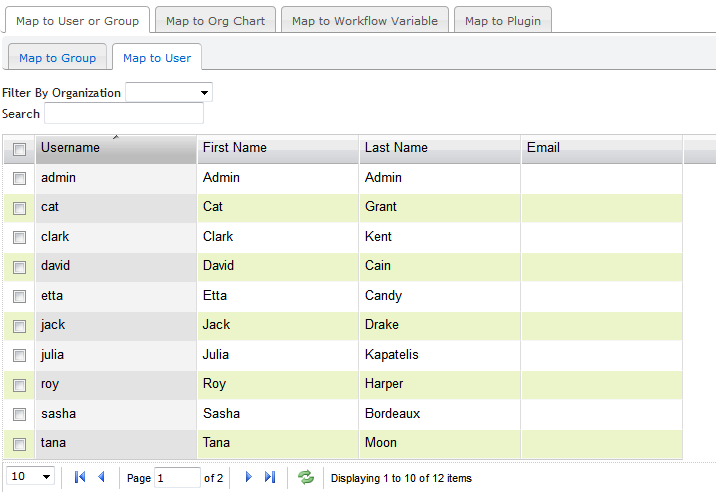Tick the checkbox next to julia
The image size is (716, 493).
tap(19, 355)
